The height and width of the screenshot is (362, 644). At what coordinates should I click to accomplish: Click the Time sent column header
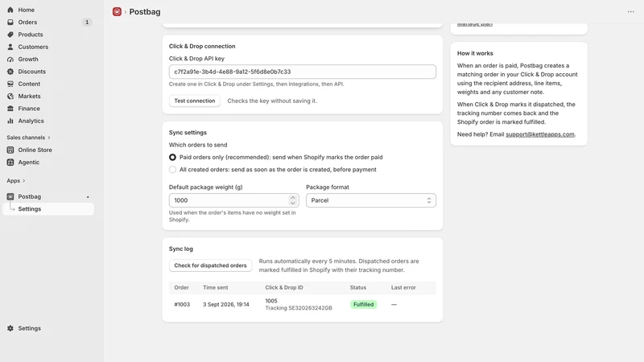click(x=215, y=288)
